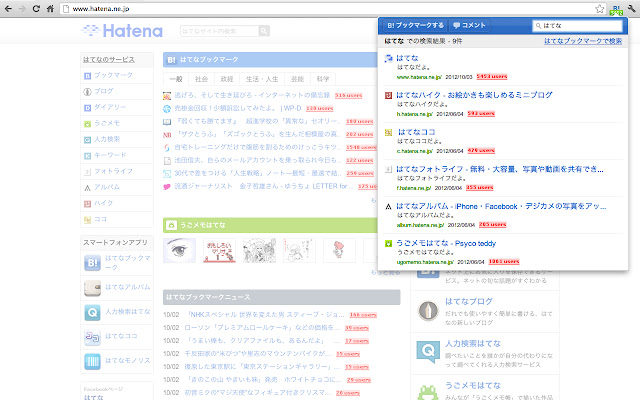Click the Hatena site search field
The image size is (640, 400).
219,31
